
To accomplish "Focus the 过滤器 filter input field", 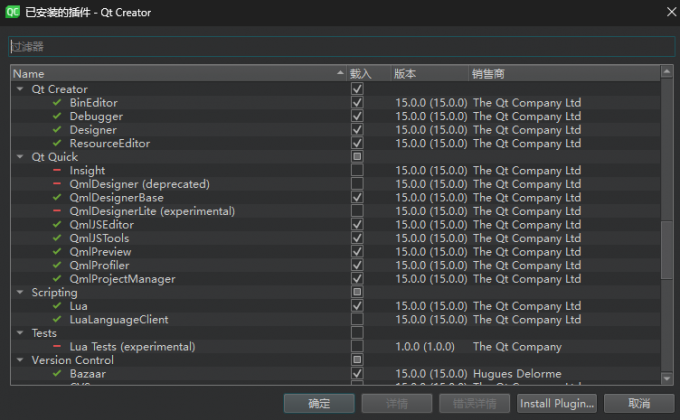I will pyautogui.click(x=340, y=47).
